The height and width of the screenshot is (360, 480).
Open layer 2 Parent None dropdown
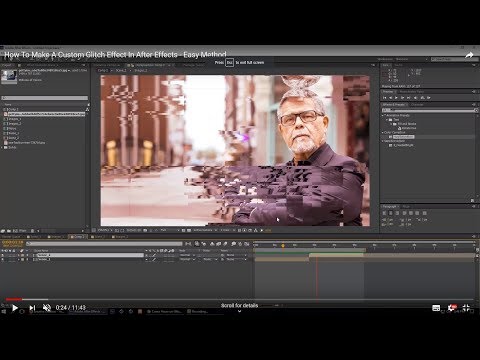point(237,259)
